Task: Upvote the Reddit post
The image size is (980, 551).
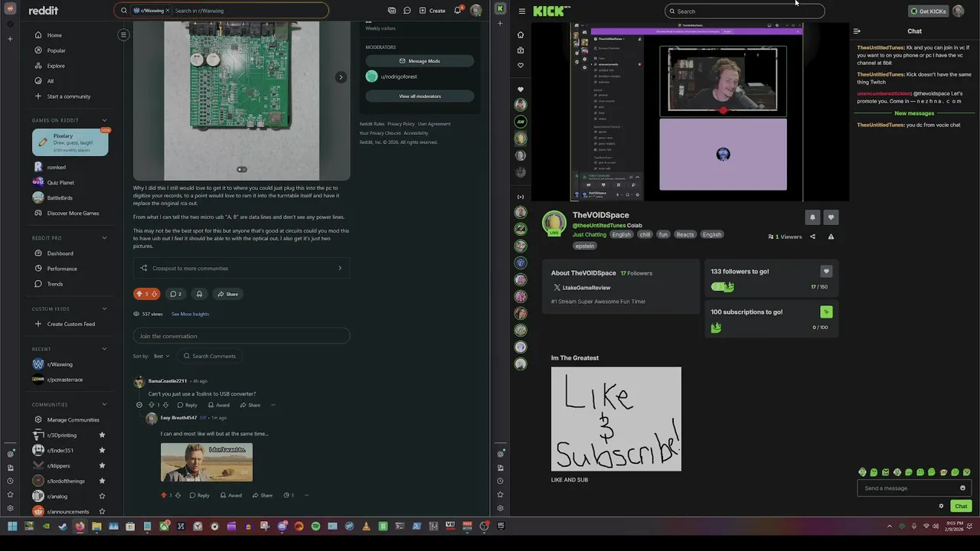Action: 139,294
